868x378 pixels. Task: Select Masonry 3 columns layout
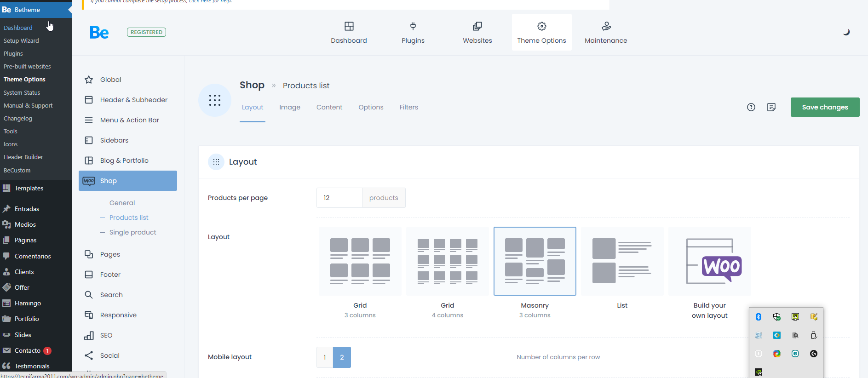point(535,261)
